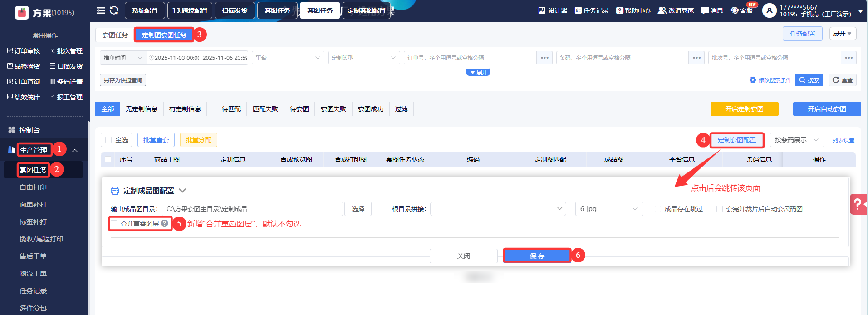The height and width of the screenshot is (315, 868).
Task: Click help tooltip icon beside 合并重叠图层
Action: [x=165, y=223]
